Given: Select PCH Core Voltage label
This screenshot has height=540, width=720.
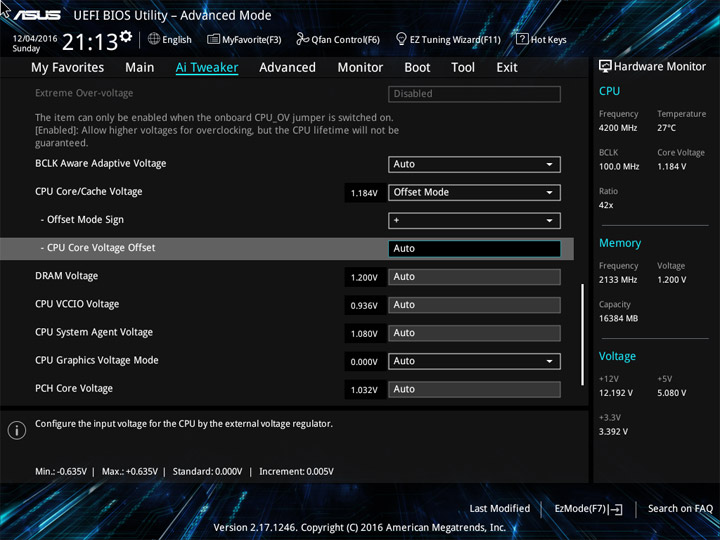Looking at the screenshot, I should [74, 388].
